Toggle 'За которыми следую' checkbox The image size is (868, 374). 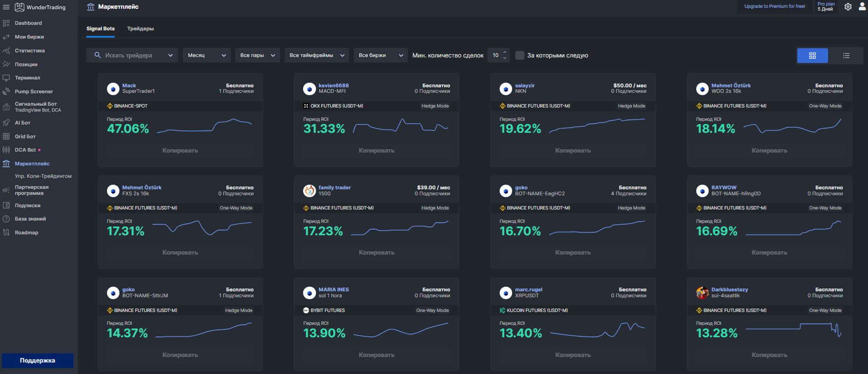(x=519, y=55)
